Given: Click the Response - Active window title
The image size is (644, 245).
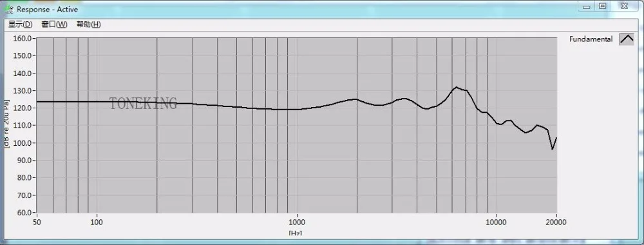Looking at the screenshot, I should [x=47, y=9].
